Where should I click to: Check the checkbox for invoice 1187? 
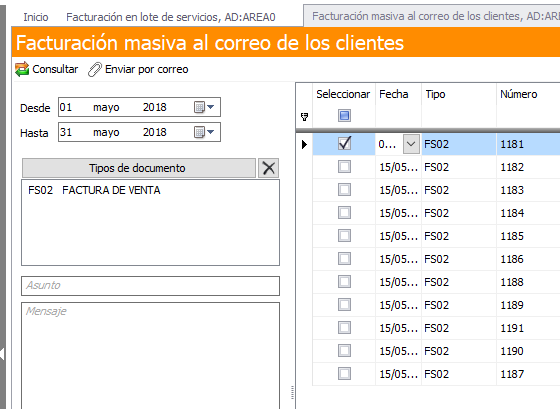click(344, 374)
